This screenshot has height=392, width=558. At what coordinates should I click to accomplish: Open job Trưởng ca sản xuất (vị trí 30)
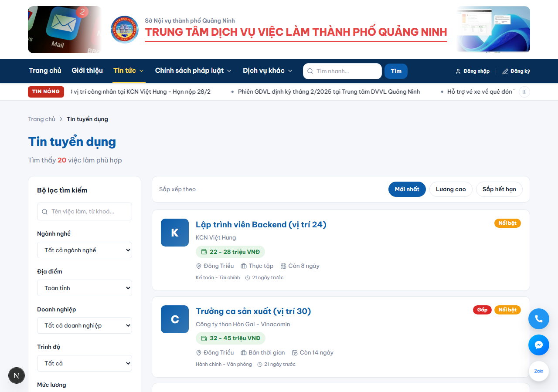pos(253,311)
